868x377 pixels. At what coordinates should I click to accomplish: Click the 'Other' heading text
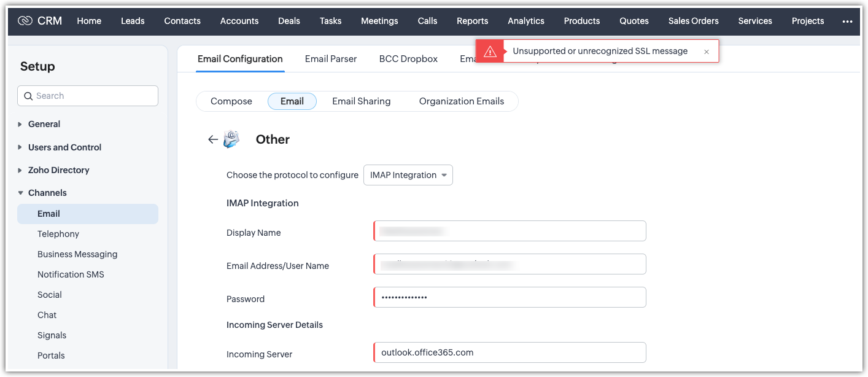273,139
